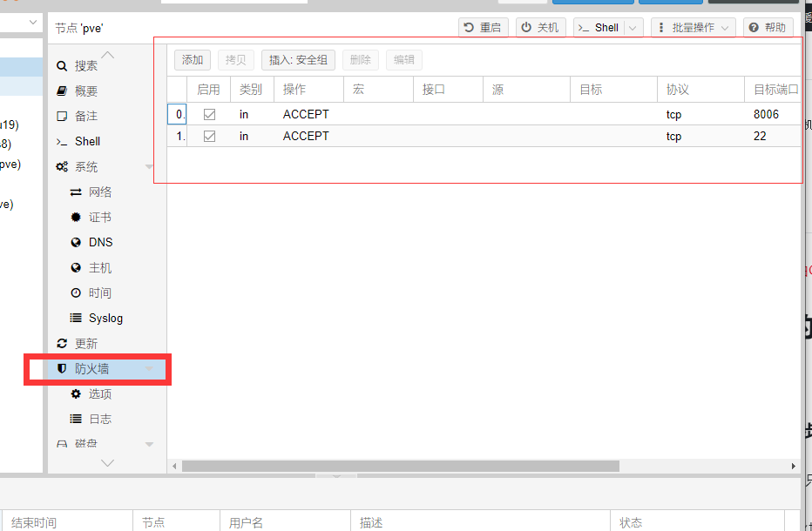Screen dimensions: 812x531
Task: Toggle enable checkbox for port 22 rule
Action: click(209, 136)
